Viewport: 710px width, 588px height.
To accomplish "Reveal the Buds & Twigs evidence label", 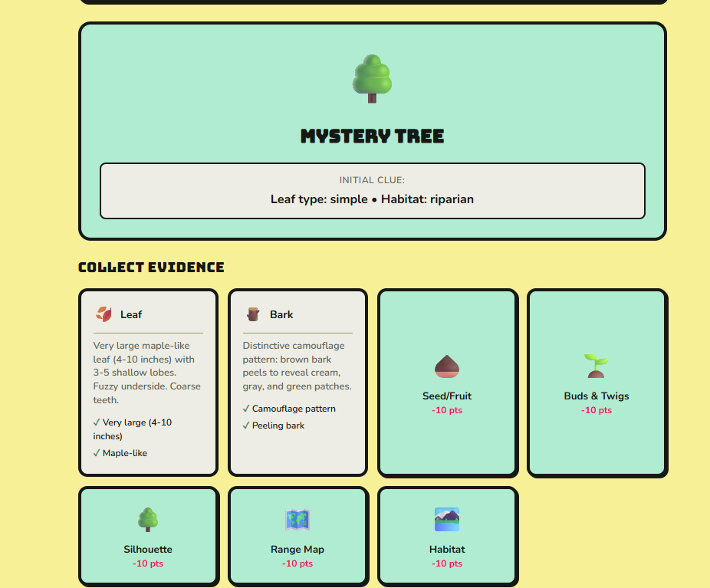I will coord(596,396).
